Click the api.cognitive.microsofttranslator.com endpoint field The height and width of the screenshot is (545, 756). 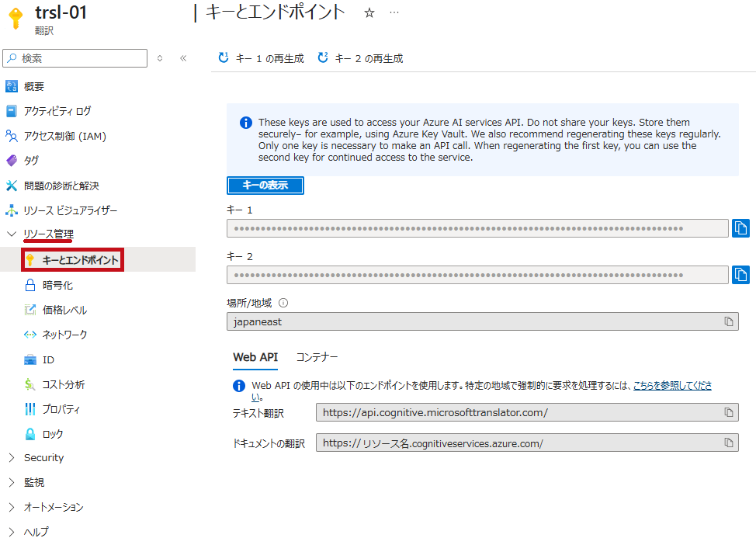click(527, 412)
